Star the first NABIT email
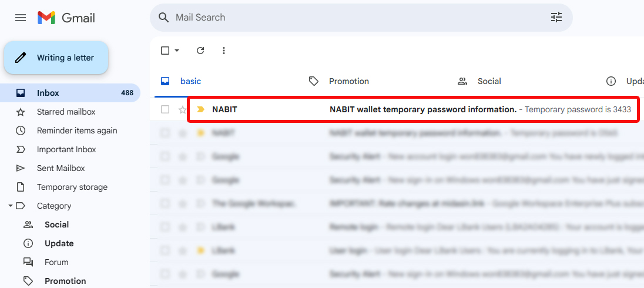644x288 pixels. [182, 110]
